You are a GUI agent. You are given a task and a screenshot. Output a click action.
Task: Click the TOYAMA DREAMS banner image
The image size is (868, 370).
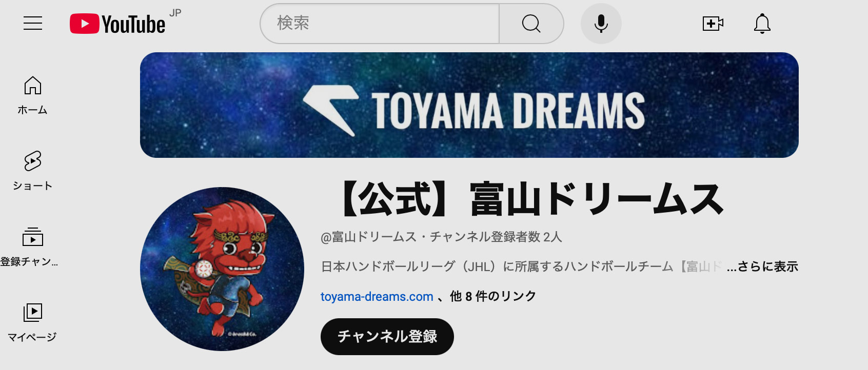[469, 105]
